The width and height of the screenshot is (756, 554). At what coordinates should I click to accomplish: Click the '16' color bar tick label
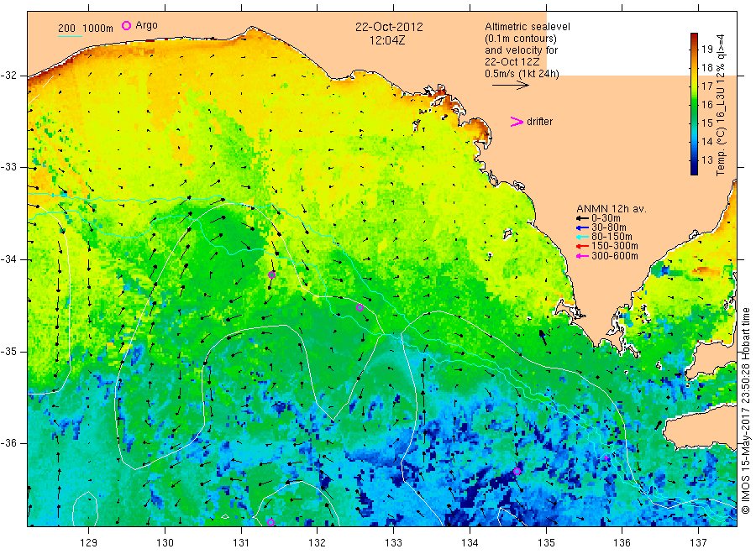tap(706, 105)
